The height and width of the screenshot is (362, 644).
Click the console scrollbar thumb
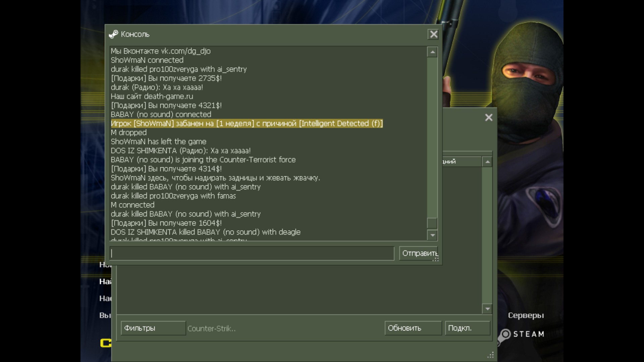tap(432, 223)
